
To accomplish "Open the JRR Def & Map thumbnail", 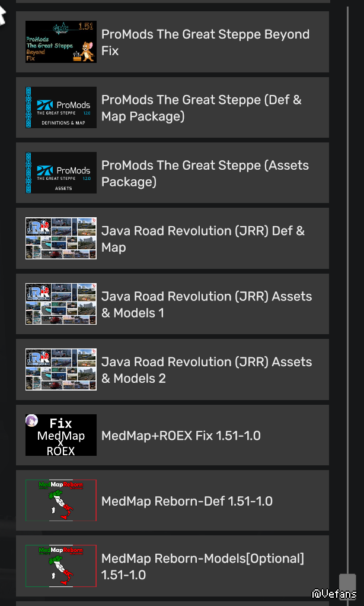I will tap(60, 238).
